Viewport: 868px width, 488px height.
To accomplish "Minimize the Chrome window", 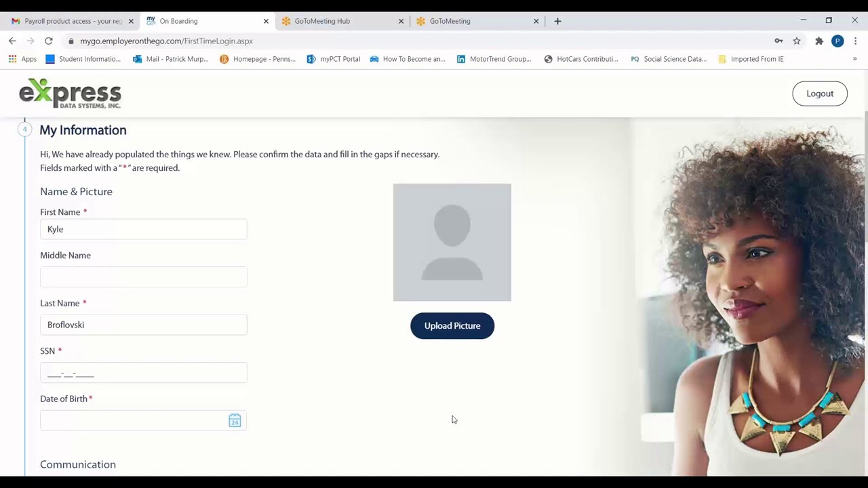I will click(803, 20).
